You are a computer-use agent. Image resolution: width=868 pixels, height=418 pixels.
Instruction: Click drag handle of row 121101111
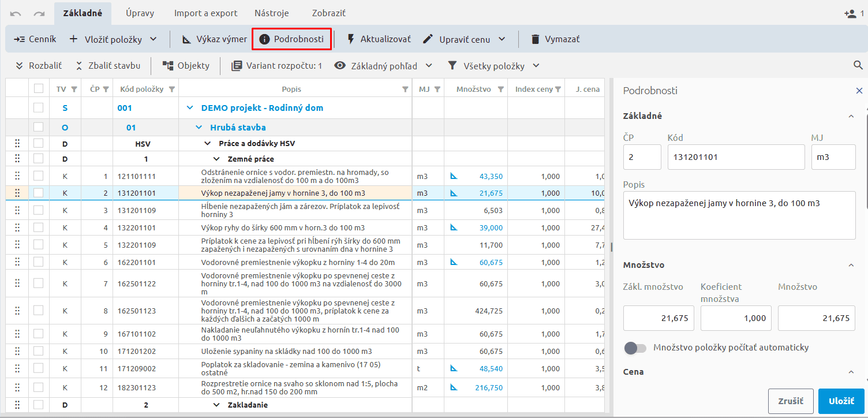pyautogui.click(x=17, y=176)
